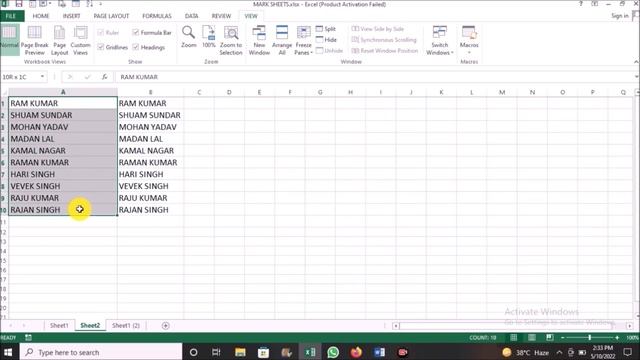The image size is (640, 360).
Task: Click zoom out minus button
Action: (562, 338)
